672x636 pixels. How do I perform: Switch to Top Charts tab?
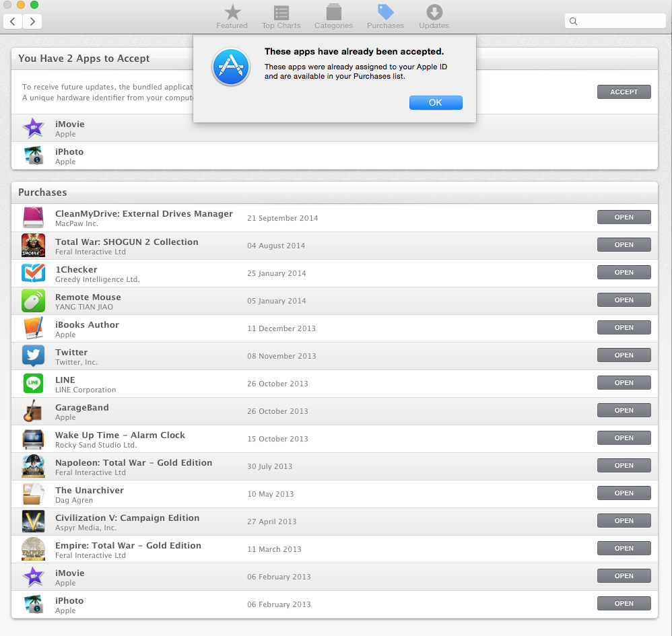click(281, 17)
